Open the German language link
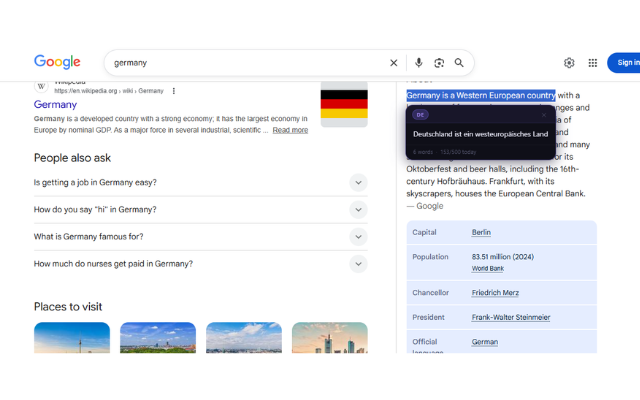 [x=484, y=342]
